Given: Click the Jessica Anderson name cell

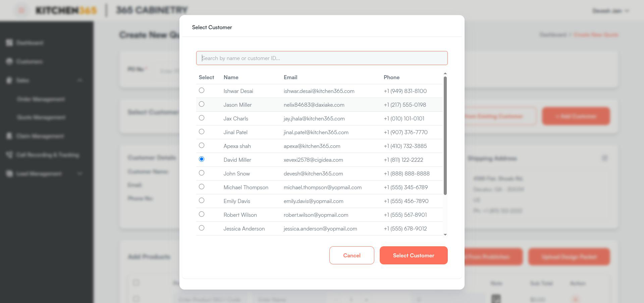Looking at the screenshot, I should click(x=244, y=229).
